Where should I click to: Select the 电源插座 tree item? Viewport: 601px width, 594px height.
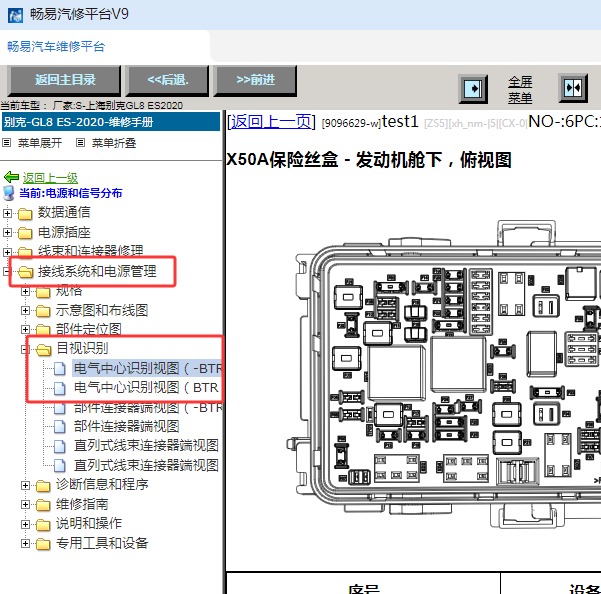pyautogui.click(x=64, y=232)
